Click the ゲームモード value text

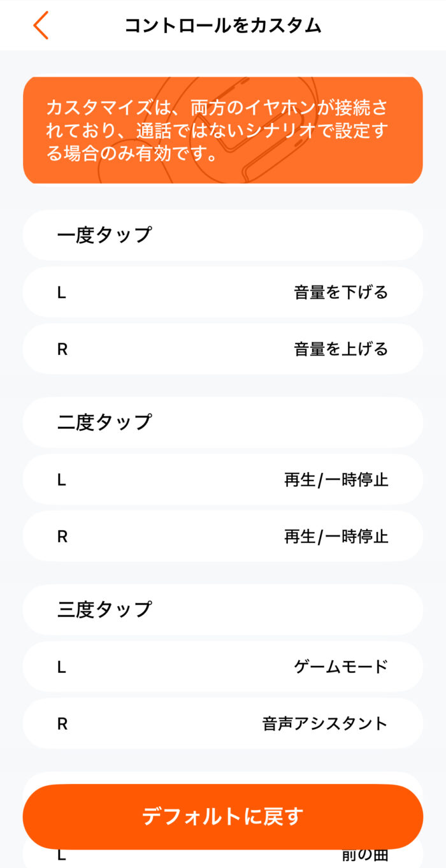(x=341, y=667)
